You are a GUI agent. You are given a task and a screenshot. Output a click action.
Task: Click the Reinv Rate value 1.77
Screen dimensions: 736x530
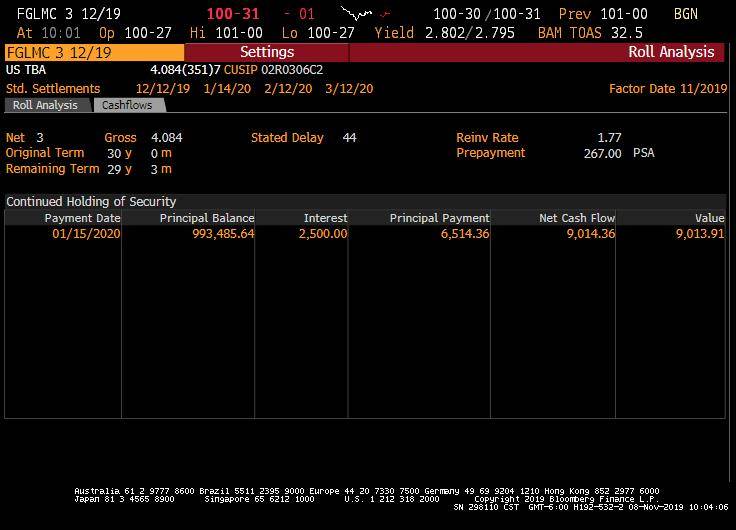pyautogui.click(x=609, y=138)
